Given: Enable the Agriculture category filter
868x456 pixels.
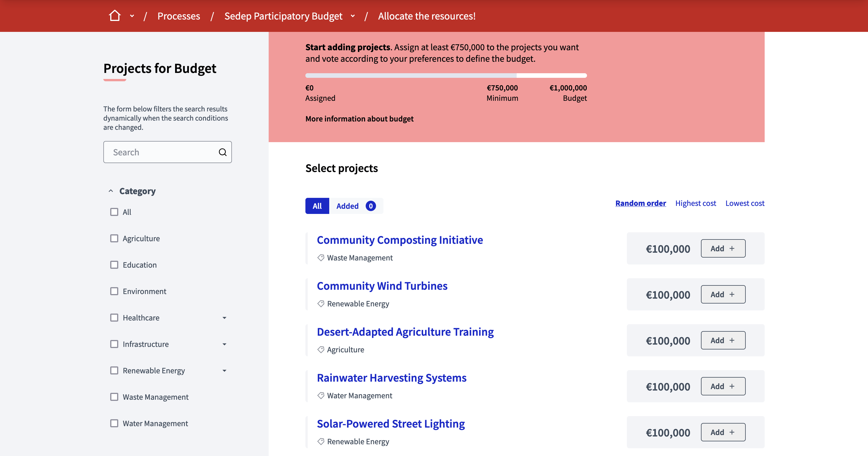Looking at the screenshot, I should (x=114, y=238).
